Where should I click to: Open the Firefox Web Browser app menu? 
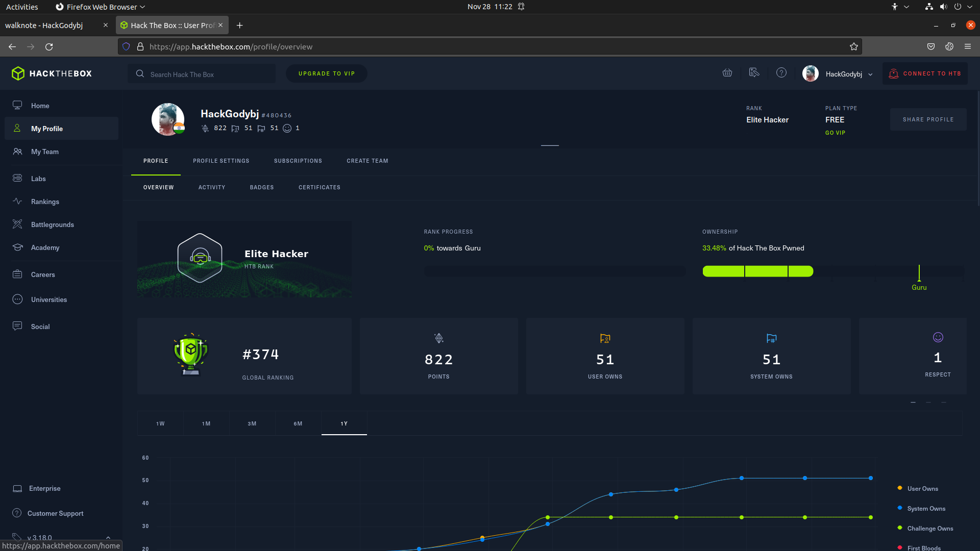point(101,7)
